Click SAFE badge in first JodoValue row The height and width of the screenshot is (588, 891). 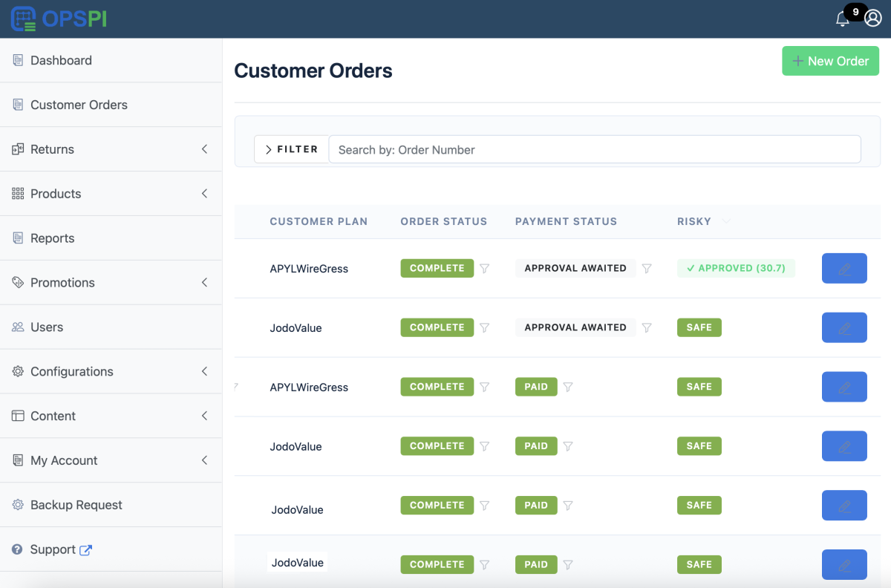(x=699, y=327)
